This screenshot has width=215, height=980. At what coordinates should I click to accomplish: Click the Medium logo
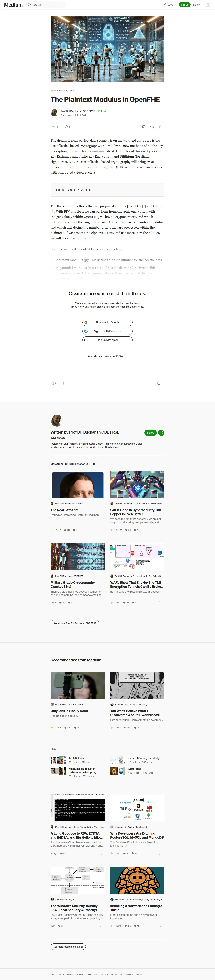(13, 5)
